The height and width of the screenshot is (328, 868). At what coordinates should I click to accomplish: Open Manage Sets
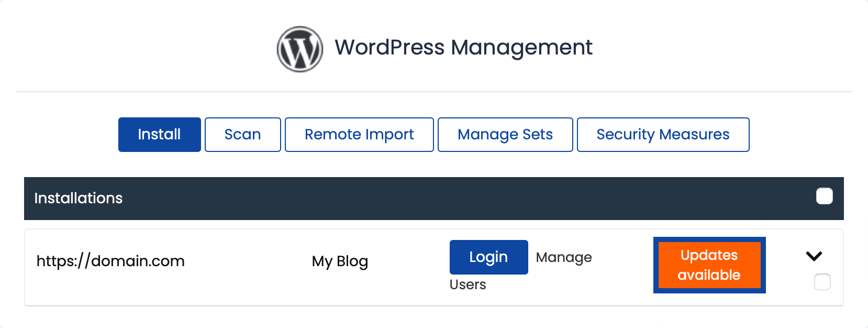pyautogui.click(x=505, y=135)
